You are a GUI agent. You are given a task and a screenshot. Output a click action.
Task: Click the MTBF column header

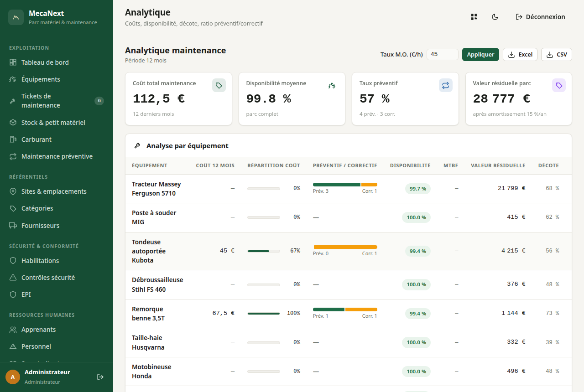pyautogui.click(x=451, y=165)
